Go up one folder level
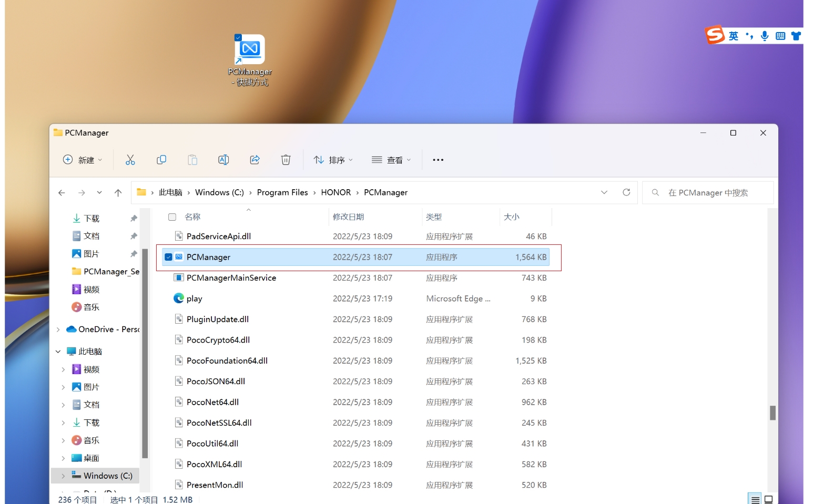Viewport: 834px width, 504px height. tap(118, 193)
